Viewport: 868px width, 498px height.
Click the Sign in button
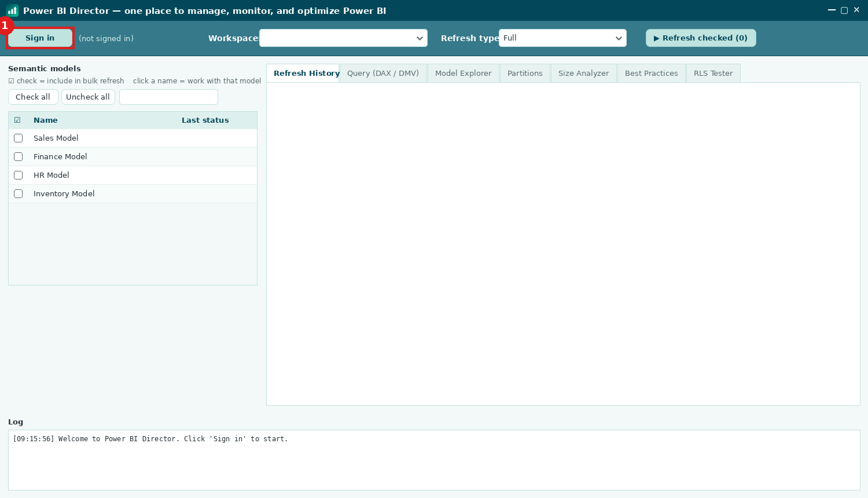[40, 38]
